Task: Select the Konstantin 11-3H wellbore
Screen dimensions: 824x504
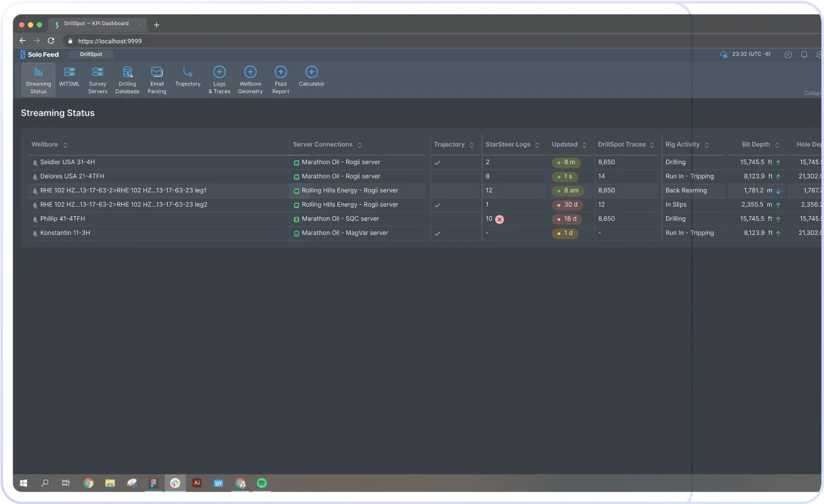Action: tap(65, 233)
